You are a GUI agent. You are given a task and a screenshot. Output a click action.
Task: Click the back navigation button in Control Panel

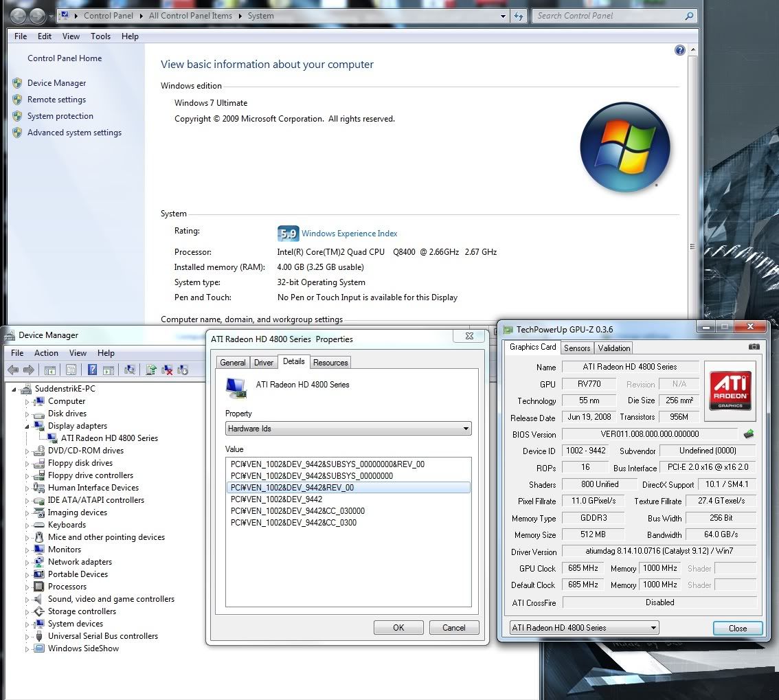point(19,16)
